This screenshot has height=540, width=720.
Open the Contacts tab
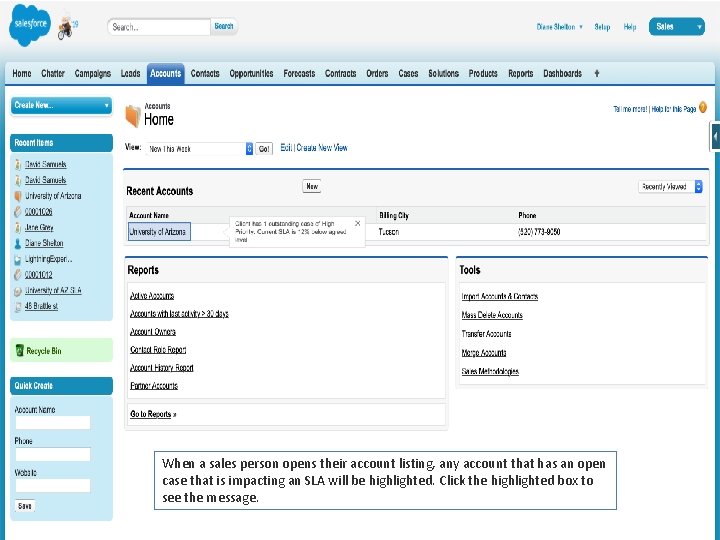[x=205, y=73]
